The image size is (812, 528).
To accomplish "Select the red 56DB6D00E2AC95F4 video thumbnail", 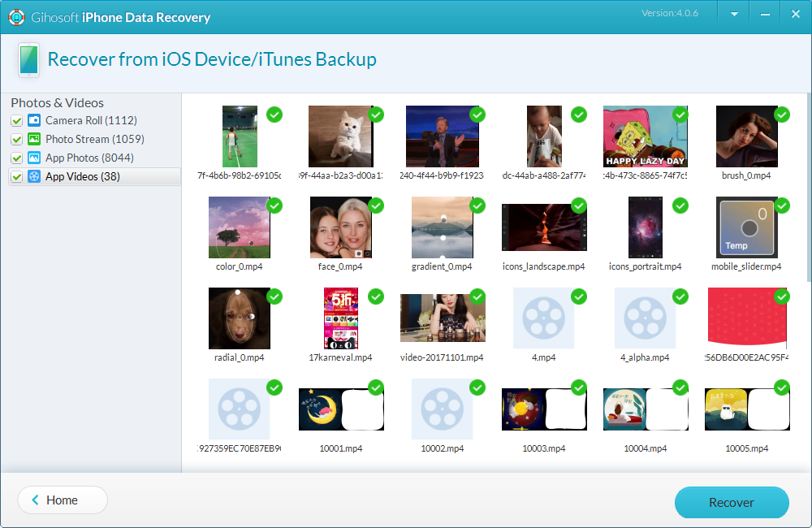I will click(x=747, y=317).
